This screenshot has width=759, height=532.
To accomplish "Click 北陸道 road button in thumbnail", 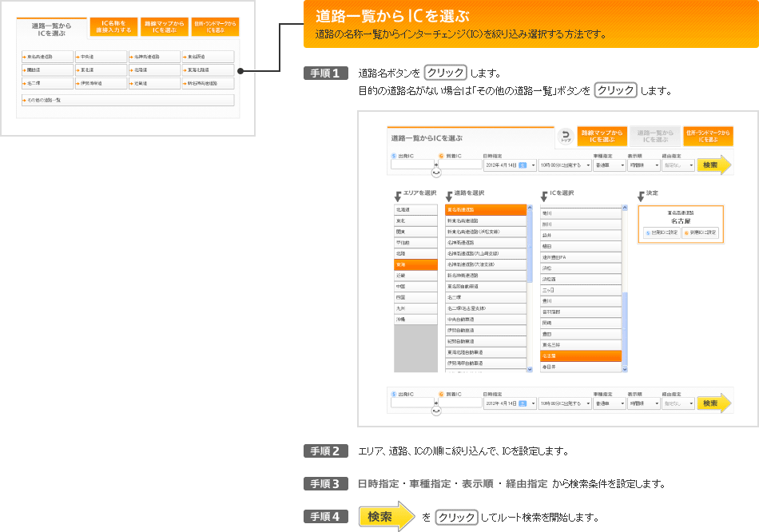I will click(154, 69).
